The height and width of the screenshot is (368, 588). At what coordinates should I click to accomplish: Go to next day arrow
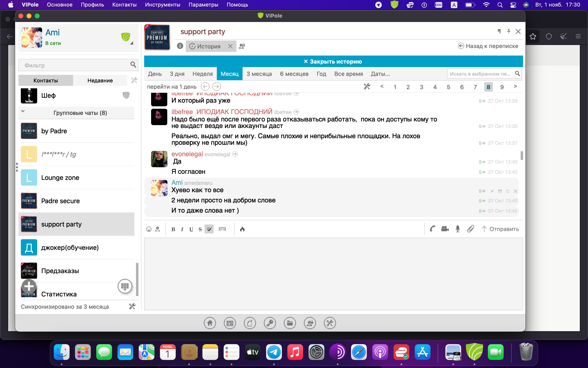(216, 86)
